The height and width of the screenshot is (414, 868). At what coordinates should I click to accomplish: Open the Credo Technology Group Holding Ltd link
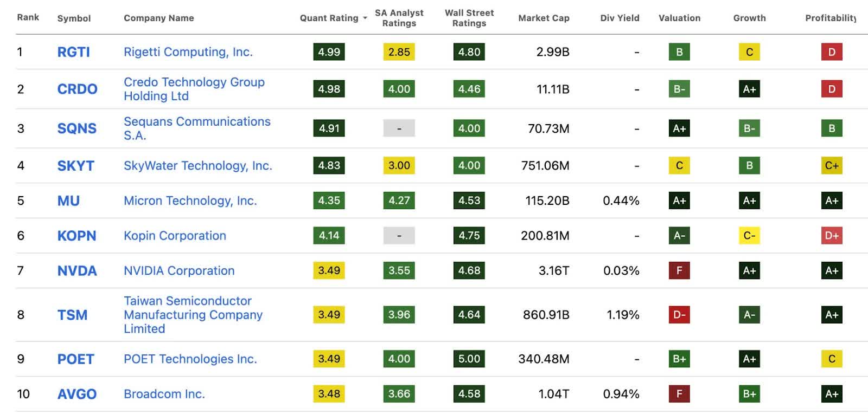[194, 89]
